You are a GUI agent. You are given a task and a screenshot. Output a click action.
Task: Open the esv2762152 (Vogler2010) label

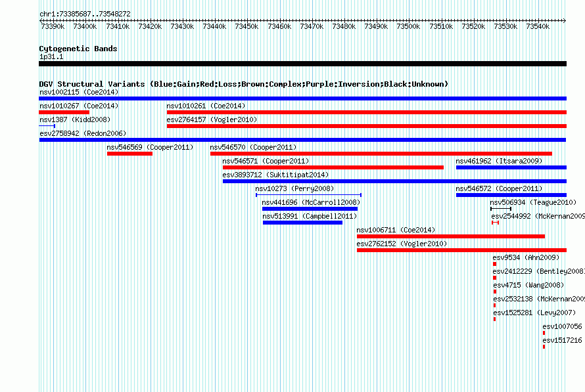point(402,244)
